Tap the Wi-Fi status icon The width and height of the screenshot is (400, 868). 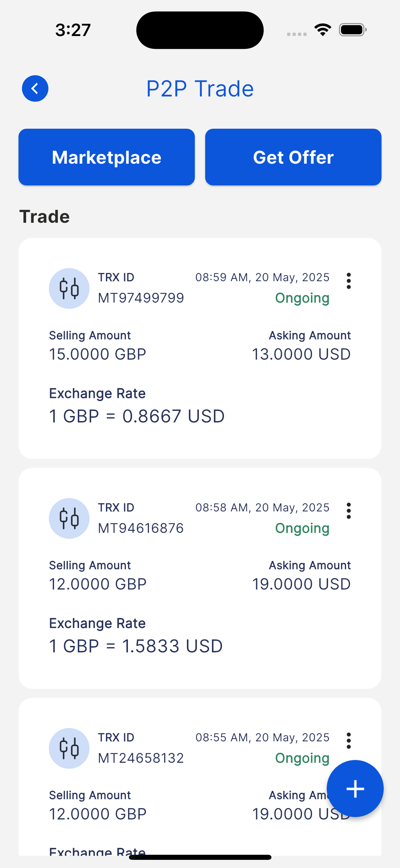click(x=323, y=30)
